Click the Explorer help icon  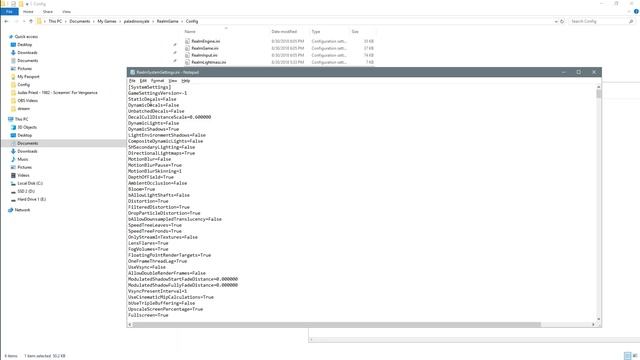(x=636, y=11)
